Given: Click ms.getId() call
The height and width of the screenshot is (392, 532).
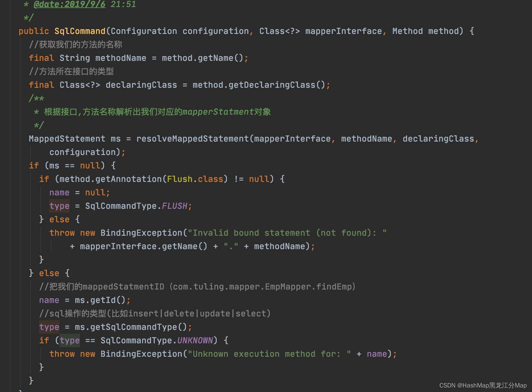Looking at the screenshot, I should (100, 300).
